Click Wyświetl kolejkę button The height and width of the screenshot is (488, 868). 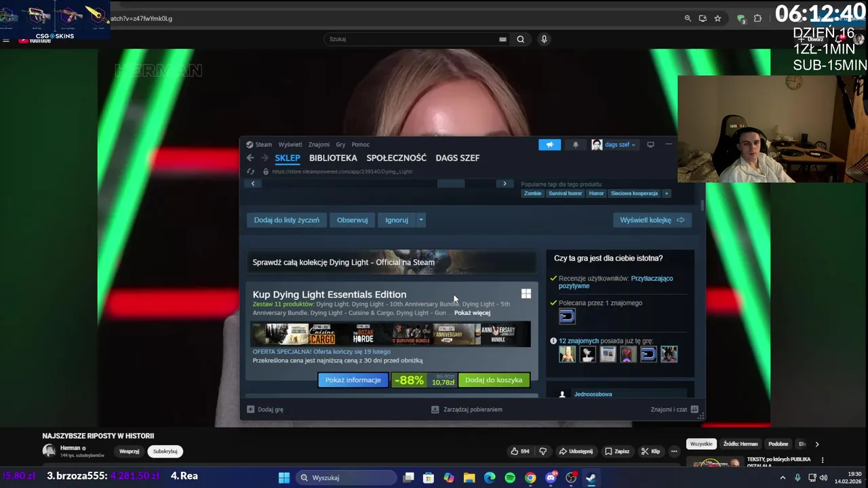(652, 220)
